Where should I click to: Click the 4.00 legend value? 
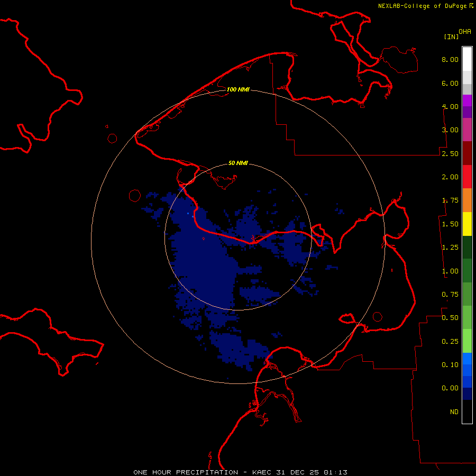(x=450, y=106)
